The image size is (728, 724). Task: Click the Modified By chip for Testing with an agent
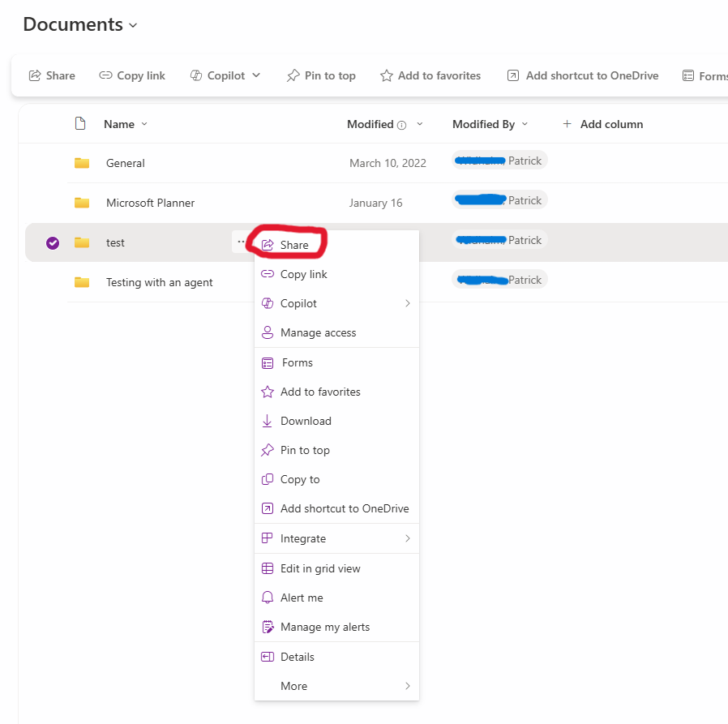tap(499, 280)
